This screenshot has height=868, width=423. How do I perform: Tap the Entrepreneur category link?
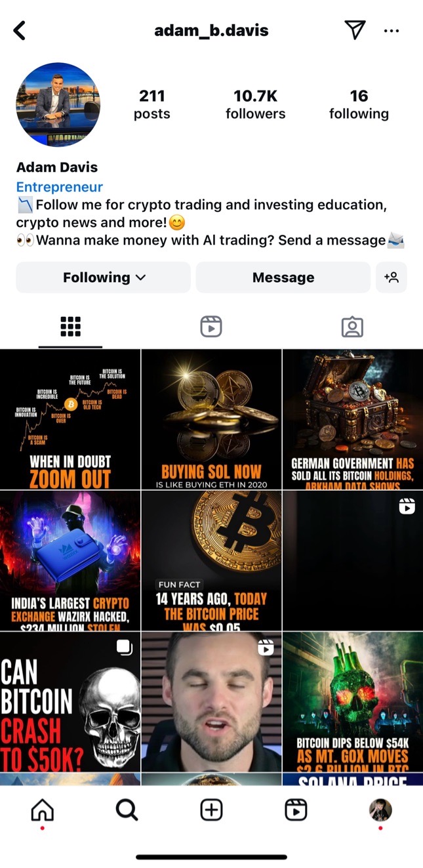click(x=60, y=187)
